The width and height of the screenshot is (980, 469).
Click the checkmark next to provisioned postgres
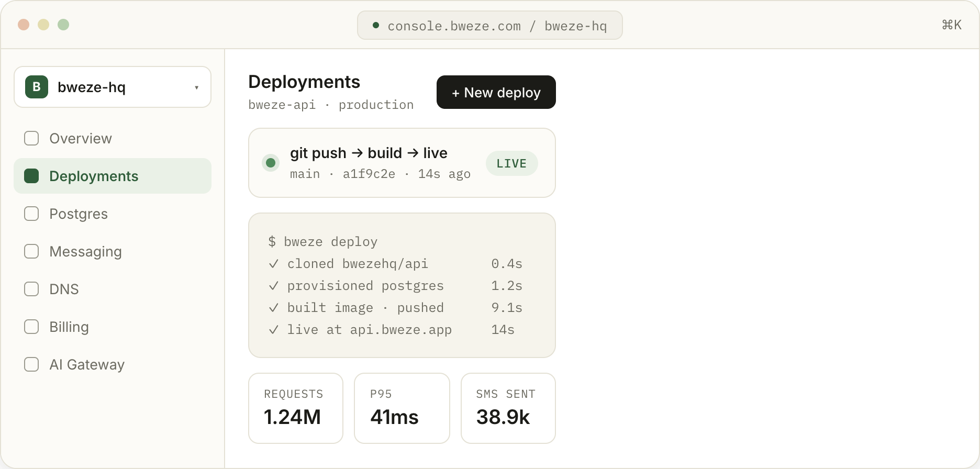tap(273, 286)
